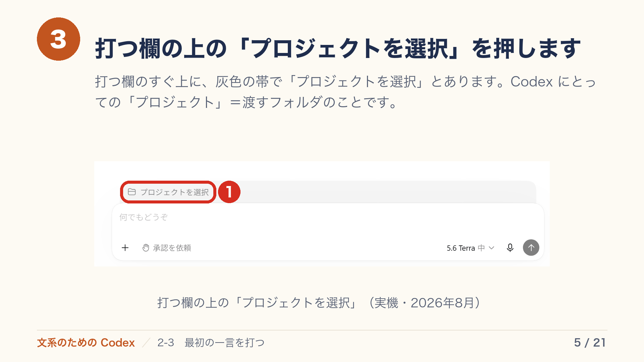Open the プロジェクトを選択 project picker
The height and width of the screenshot is (362, 644).
click(x=168, y=192)
